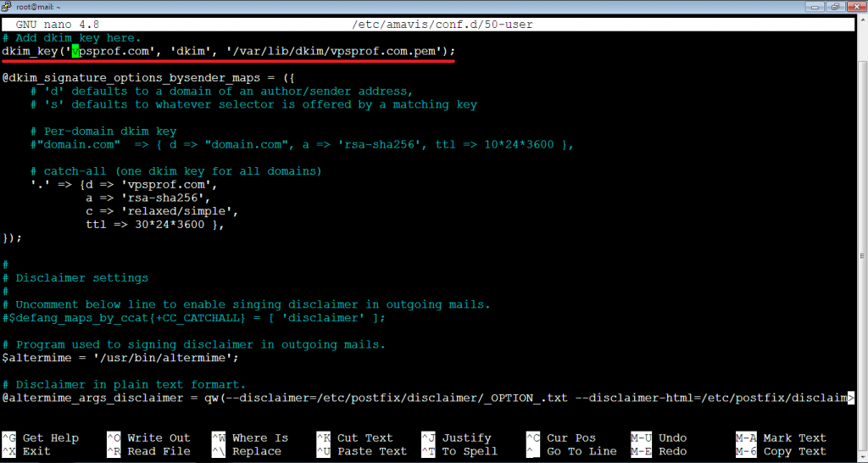868x463 pixels.
Task: Click the Go To Line shortcut
Action: click(570, 452)
